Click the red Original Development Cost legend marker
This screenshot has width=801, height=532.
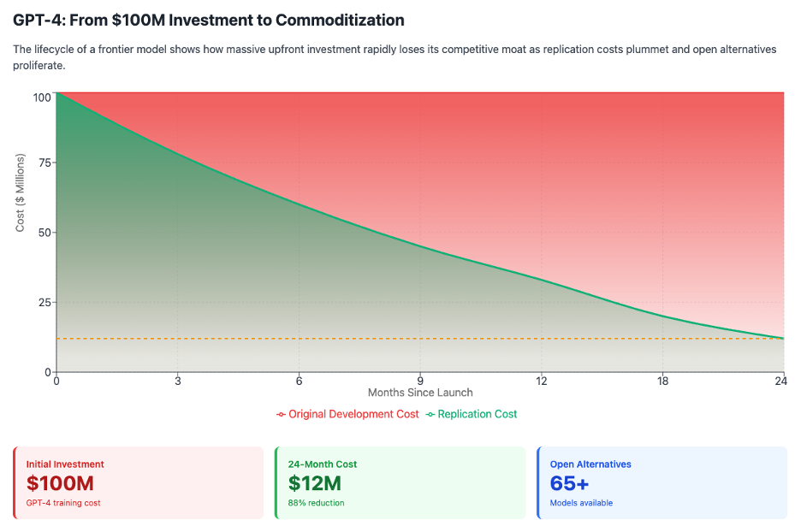[x=281, y=415]
